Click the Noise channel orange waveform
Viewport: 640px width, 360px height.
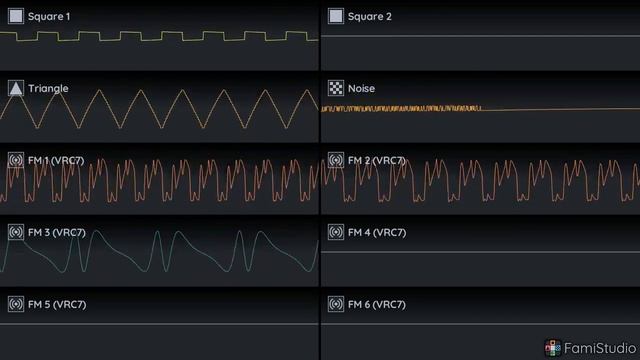click(x=480, y=109)
